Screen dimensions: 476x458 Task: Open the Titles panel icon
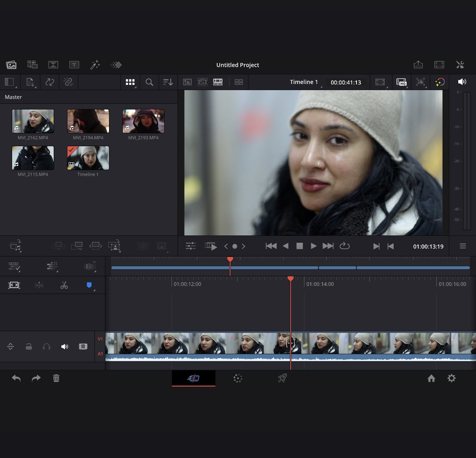coord(74,65)
